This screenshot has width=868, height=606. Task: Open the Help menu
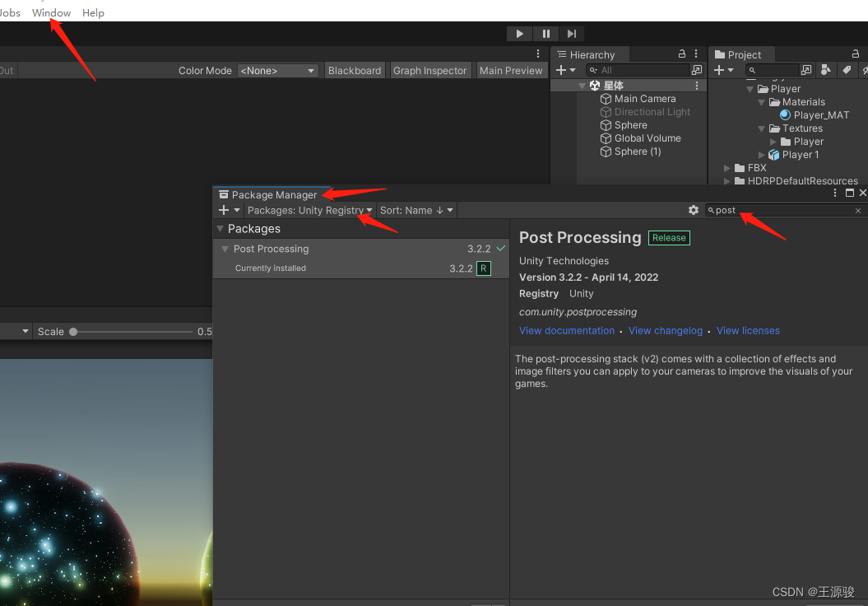[93, 13]
